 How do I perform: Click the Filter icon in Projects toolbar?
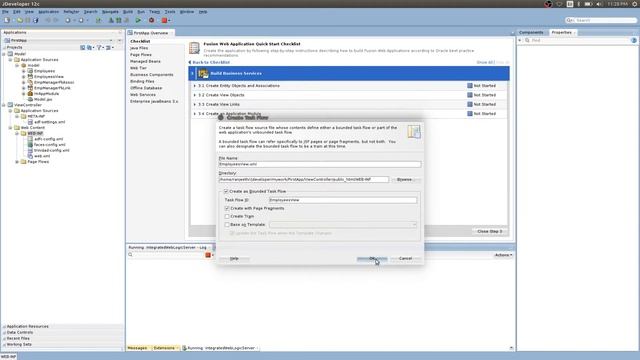pyautogui.click(x=99, y=47)
